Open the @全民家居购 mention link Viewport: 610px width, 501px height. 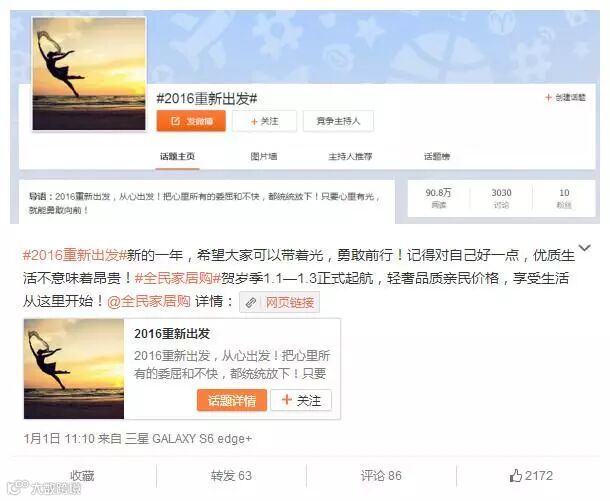(149, 301)
